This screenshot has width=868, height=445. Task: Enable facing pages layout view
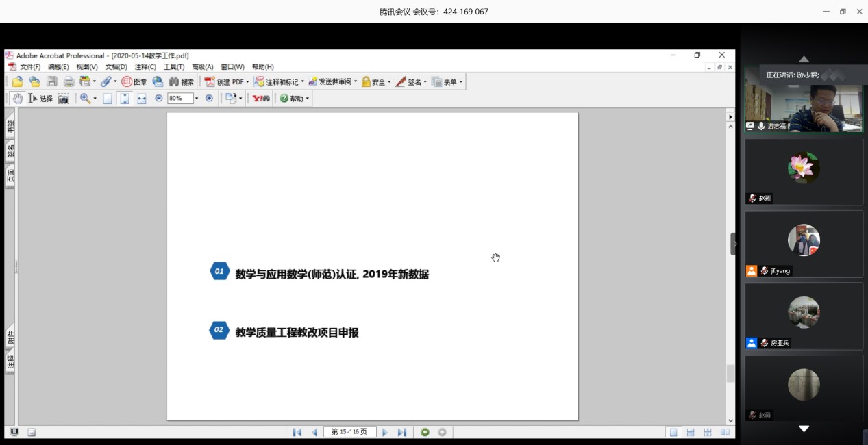pyautogui.click(x=725, y=432)
